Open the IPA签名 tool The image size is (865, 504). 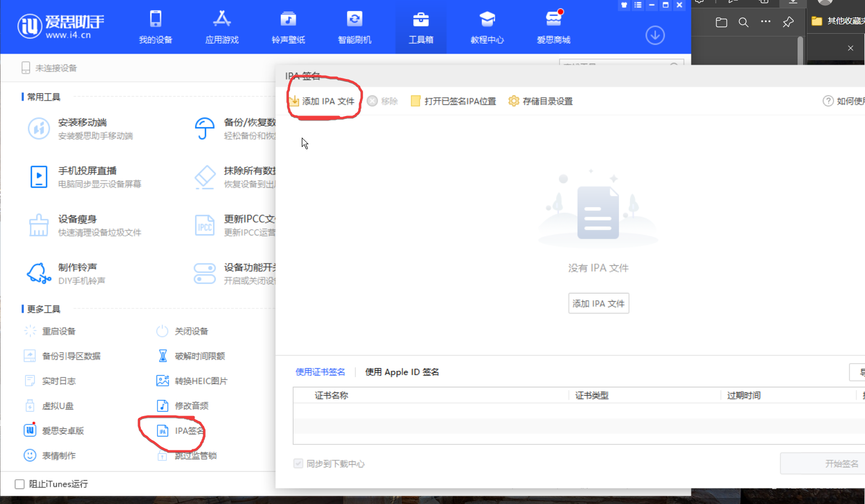click(x=180, y=431)
